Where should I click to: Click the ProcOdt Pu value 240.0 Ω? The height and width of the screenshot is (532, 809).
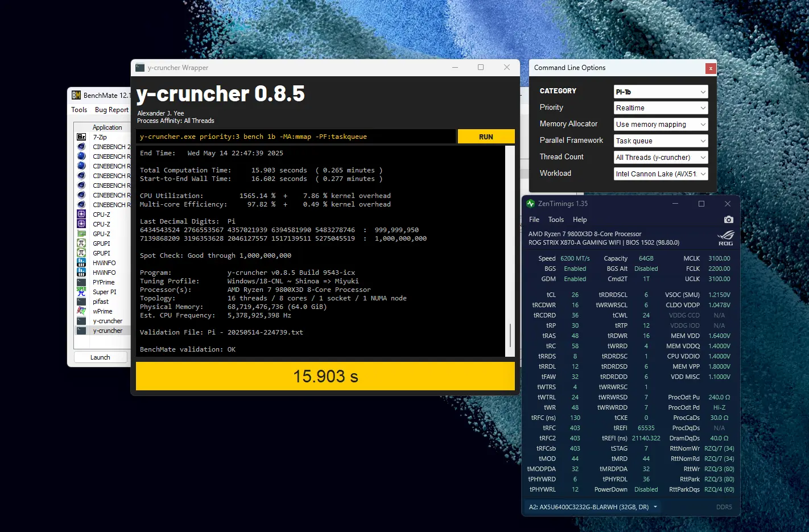click(x=719, y=397)
